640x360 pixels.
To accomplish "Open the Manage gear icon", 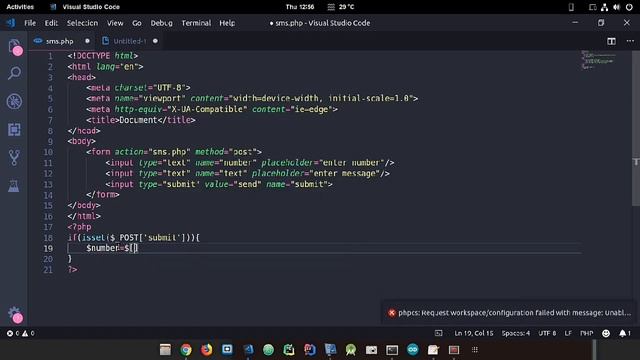I will point(15,314).
